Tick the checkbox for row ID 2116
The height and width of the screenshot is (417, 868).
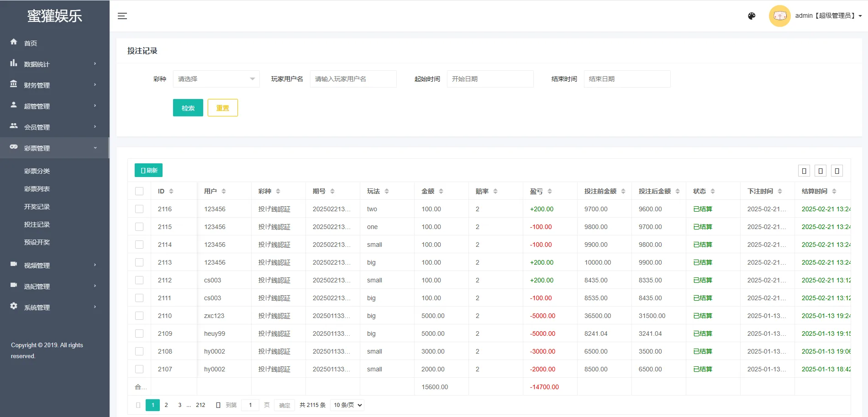click(x=139, y=209)
